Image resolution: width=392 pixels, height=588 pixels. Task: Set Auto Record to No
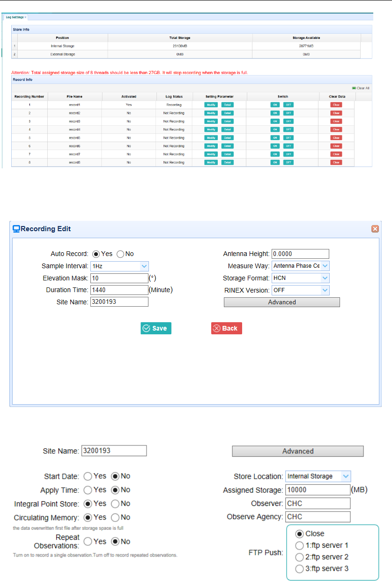point(120,254)
